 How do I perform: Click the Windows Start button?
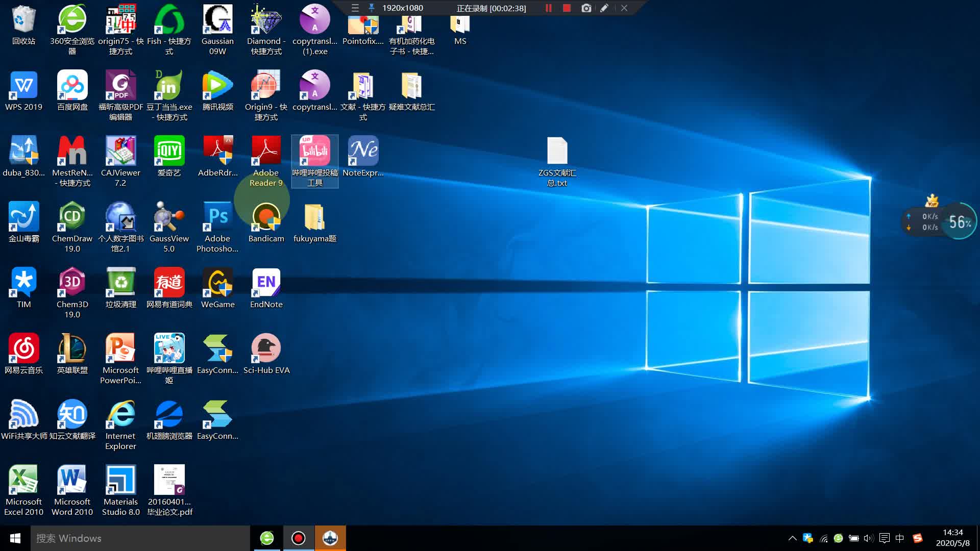15,538
